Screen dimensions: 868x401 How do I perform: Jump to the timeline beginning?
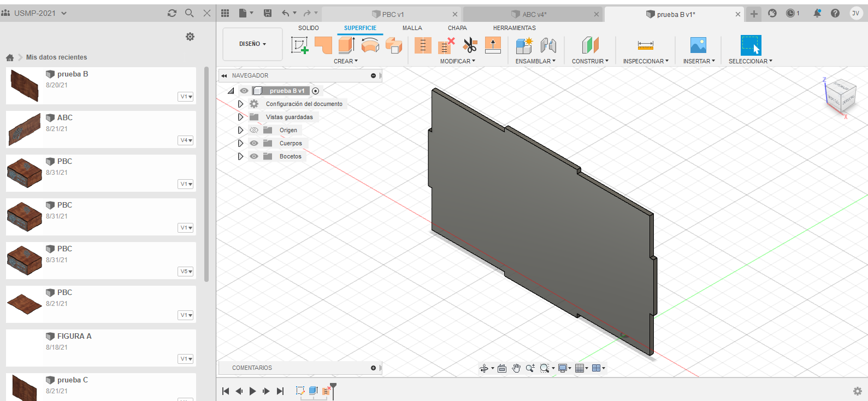[x=226, y=391]
